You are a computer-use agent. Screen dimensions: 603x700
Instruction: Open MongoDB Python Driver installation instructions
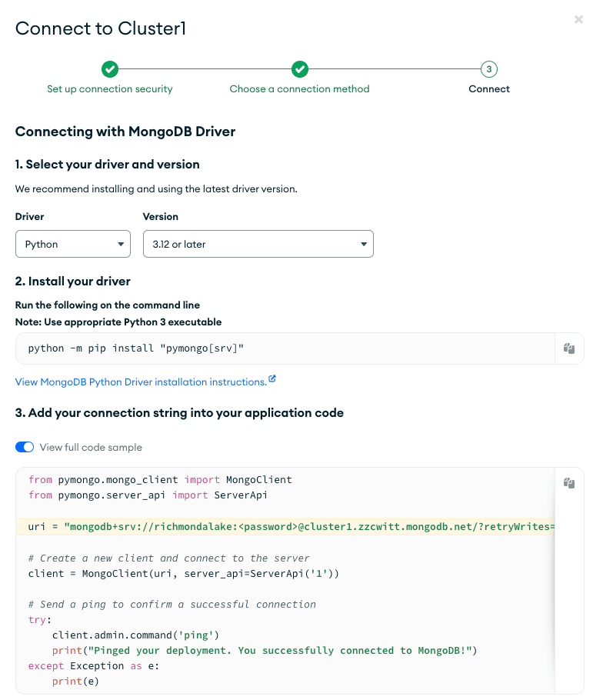pyautogui.click(x=138, y=380)
